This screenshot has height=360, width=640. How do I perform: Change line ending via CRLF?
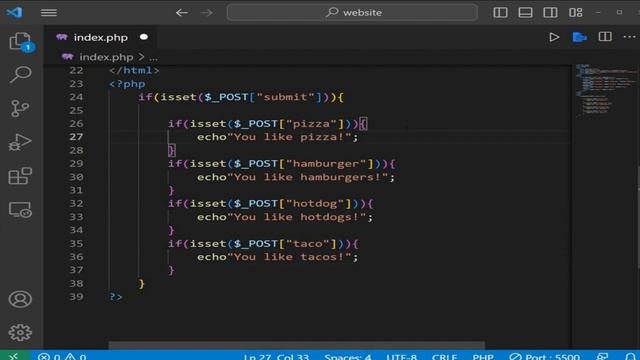444,356
